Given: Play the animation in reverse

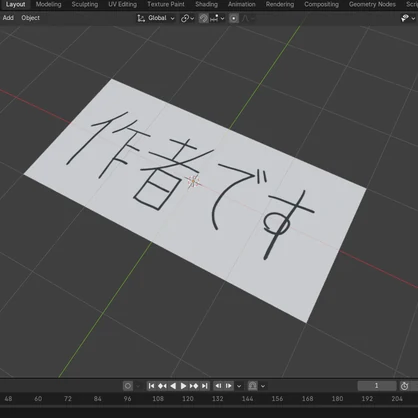Looking at the screenshot, I should tap(173, 386).
